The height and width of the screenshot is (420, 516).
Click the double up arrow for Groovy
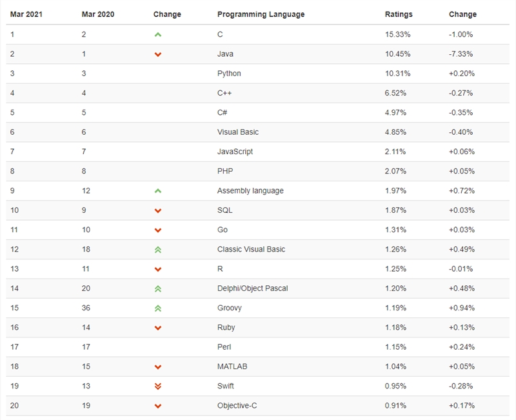point(158,308)
